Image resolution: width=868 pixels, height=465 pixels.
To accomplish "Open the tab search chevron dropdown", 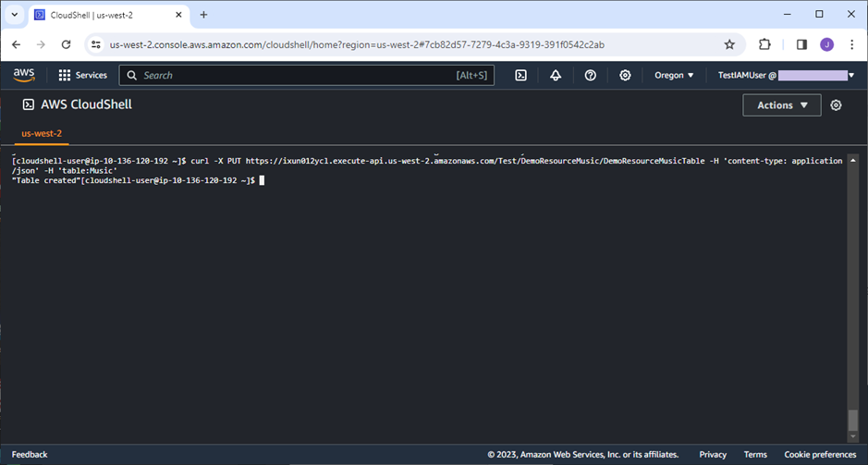I will (x=15, y=15).
